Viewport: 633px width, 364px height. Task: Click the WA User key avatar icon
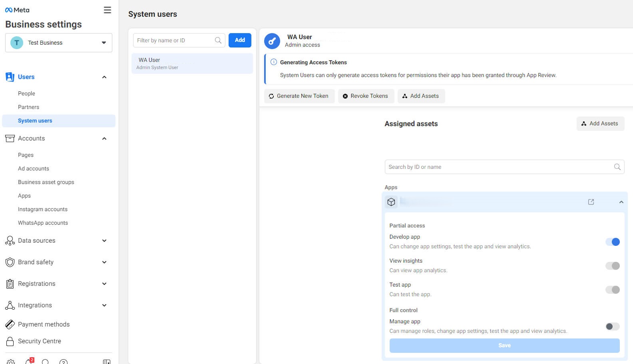(x=272, y=41)
